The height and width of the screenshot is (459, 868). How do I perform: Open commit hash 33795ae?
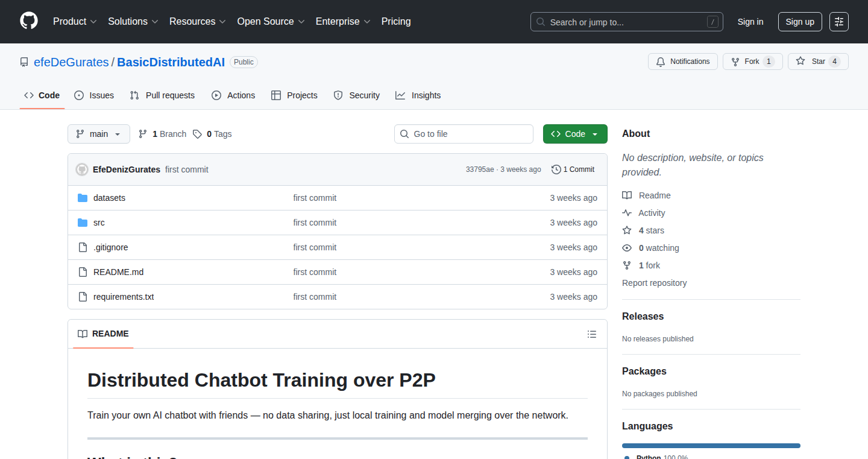[x=480, y=169]
